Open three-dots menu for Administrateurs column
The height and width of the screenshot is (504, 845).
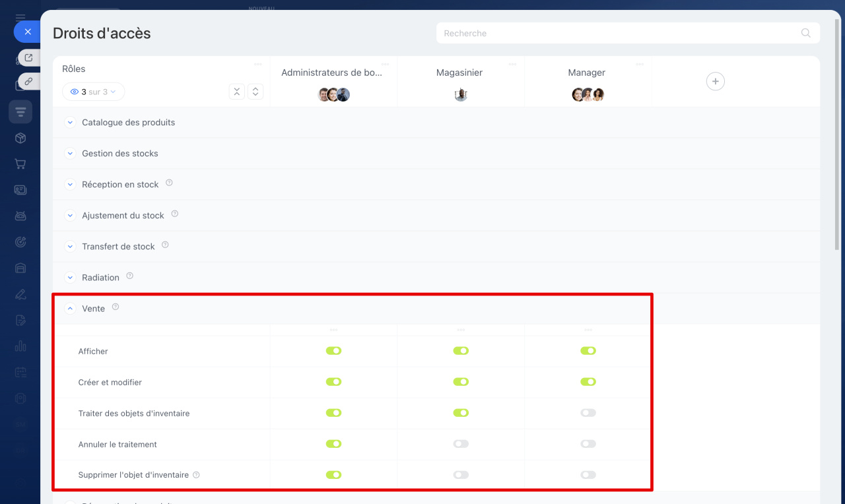click(x=385, y=64)
